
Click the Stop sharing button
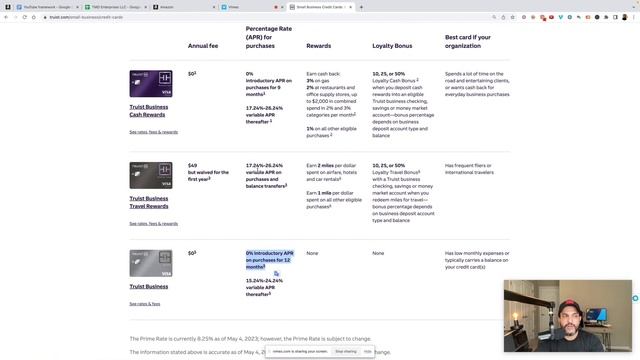coord(346,351)
